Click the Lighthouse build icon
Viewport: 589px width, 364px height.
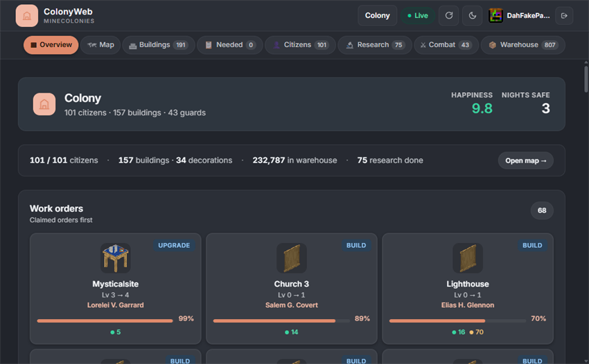[x=468, y=258]
